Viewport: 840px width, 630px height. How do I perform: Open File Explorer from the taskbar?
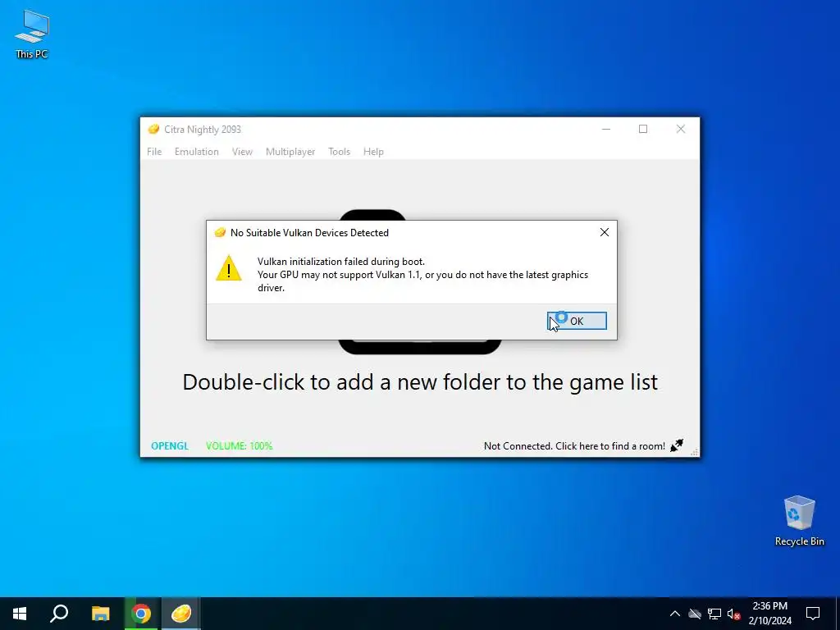click(x=100, y=614)
